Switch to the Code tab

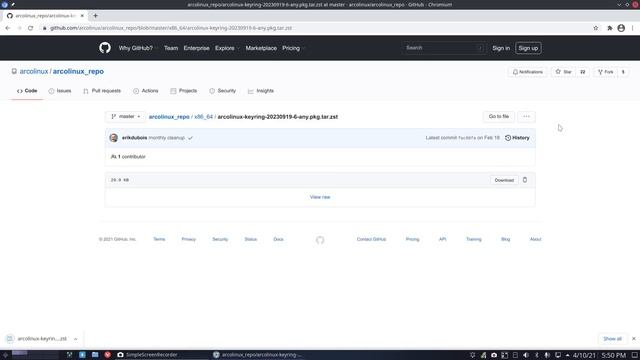[x=27, y=91]
